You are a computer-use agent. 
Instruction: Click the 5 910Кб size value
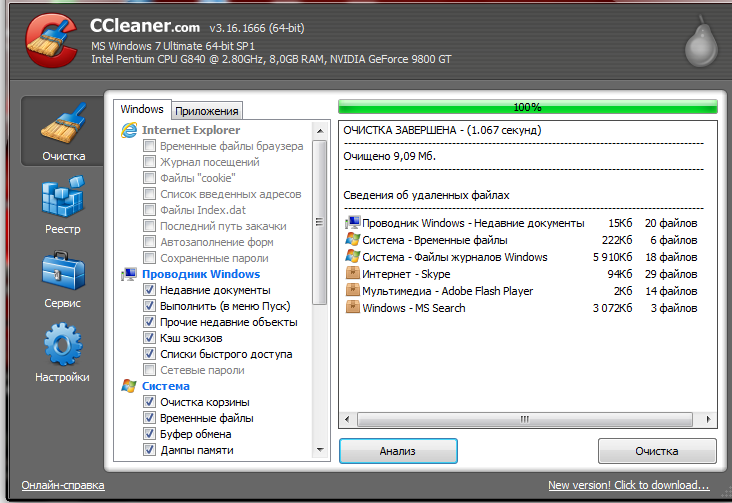coord(612,257)
